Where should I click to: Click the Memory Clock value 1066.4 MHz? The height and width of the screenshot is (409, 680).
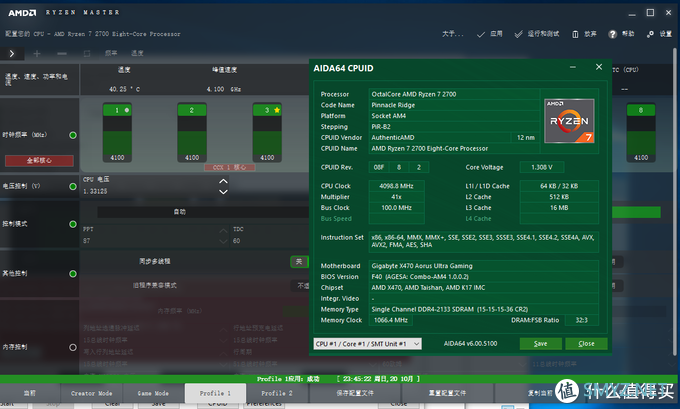[391, 320]
